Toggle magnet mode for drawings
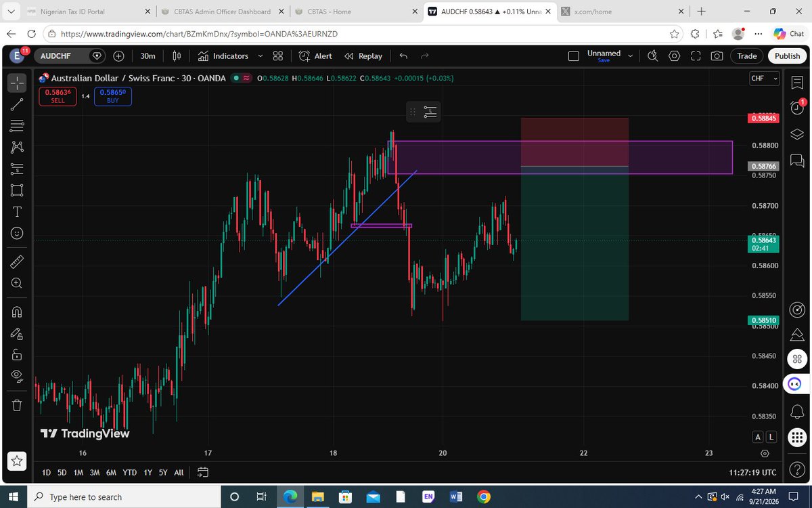 [17, 312]
